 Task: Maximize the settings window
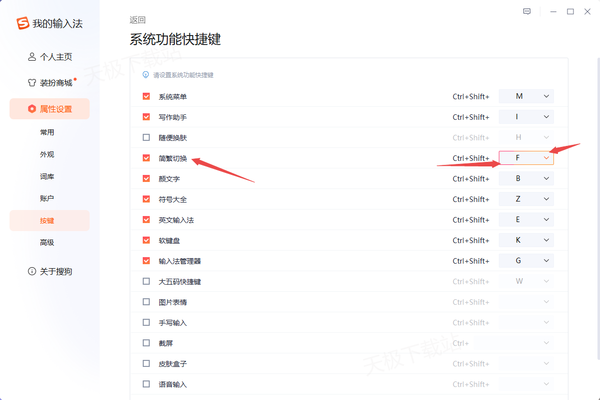(570, 11)
